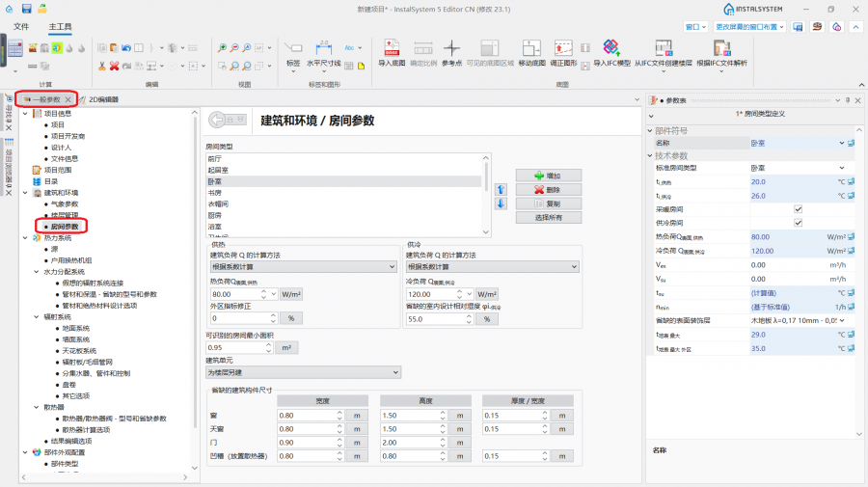This screenshot has width=868, height=487.
Task: Toggle the 供冷房间 checkbox
Action: (798, 222)
